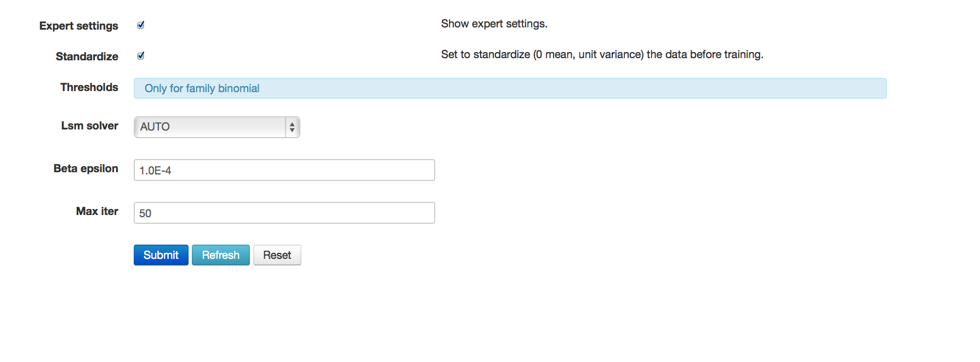Open the Lsm solver dropdown
The image size is (980, 362).
[216, 127]
